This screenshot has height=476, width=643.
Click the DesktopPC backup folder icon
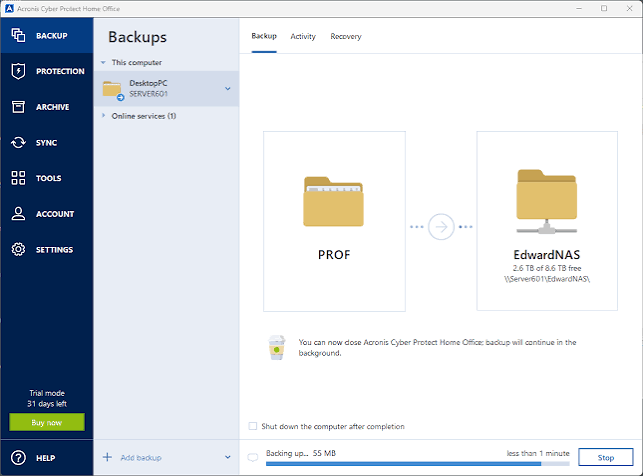[x=113, y=90]
